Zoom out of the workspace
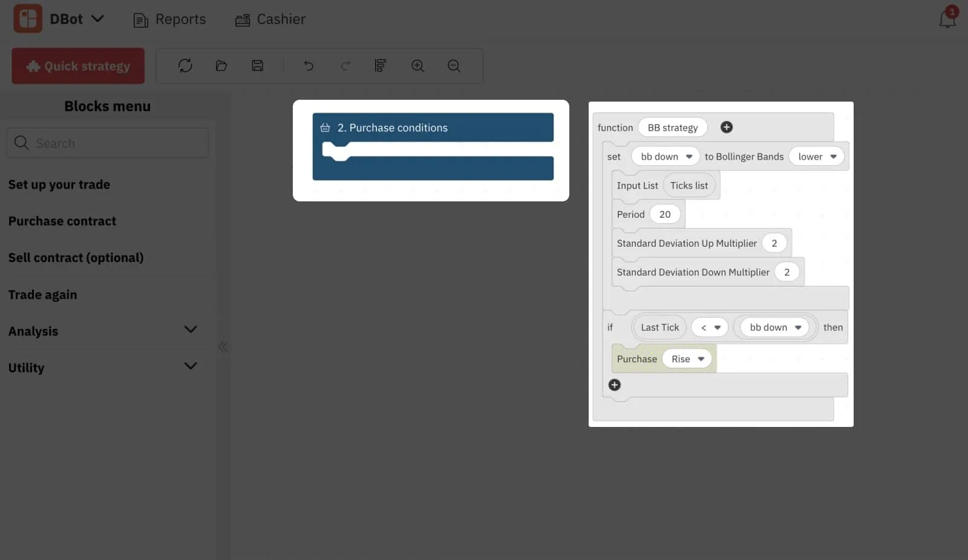Viewport: 968px width, 560px height. [x=453, y=66]
